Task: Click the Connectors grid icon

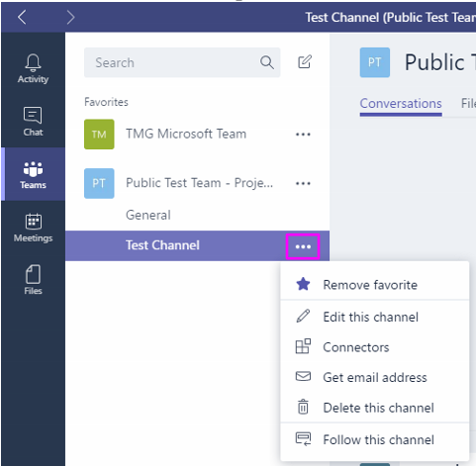Action: coord(303,346)
